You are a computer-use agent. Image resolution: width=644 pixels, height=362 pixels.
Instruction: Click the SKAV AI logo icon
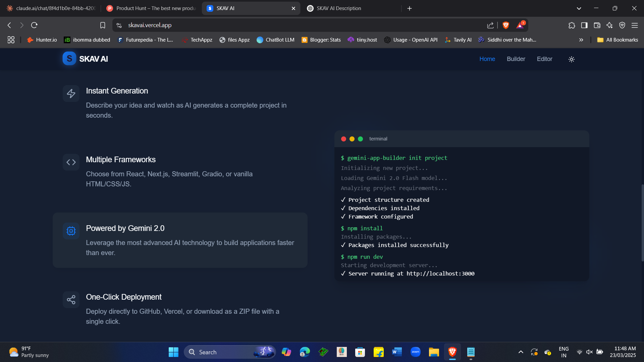click(69, 59)
